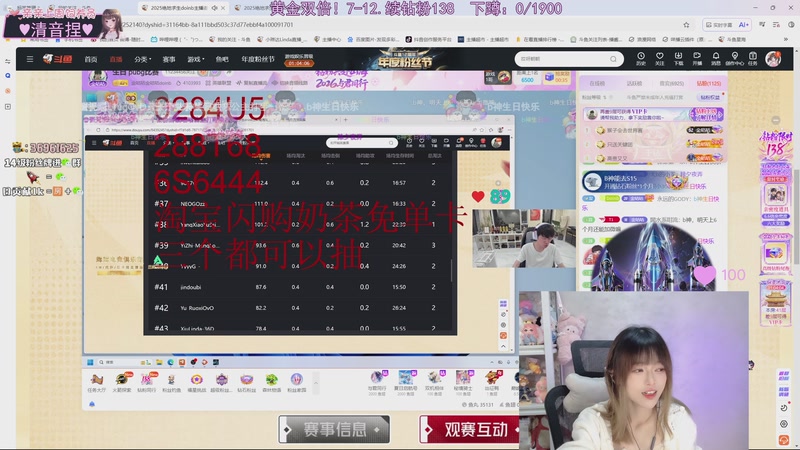The height and width of the screenshot is (450, 800).
Task: Open the 创作中心 icon
Action: tap(734, 59)
